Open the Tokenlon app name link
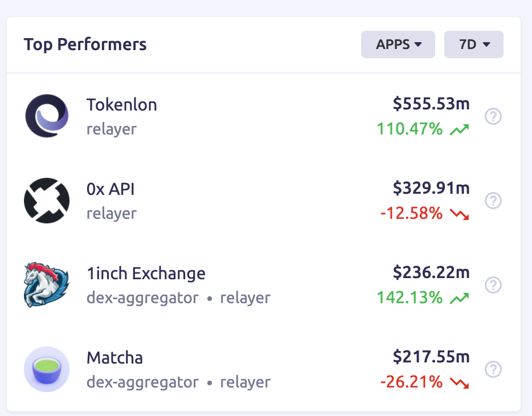 (x=121, y=105)
